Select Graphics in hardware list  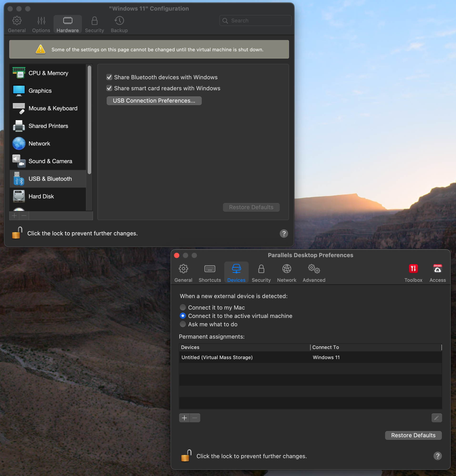(x=48, y=91)
